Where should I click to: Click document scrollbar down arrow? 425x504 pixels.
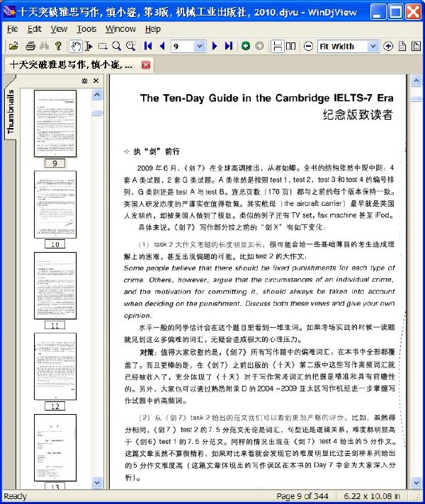click(416, 483)
